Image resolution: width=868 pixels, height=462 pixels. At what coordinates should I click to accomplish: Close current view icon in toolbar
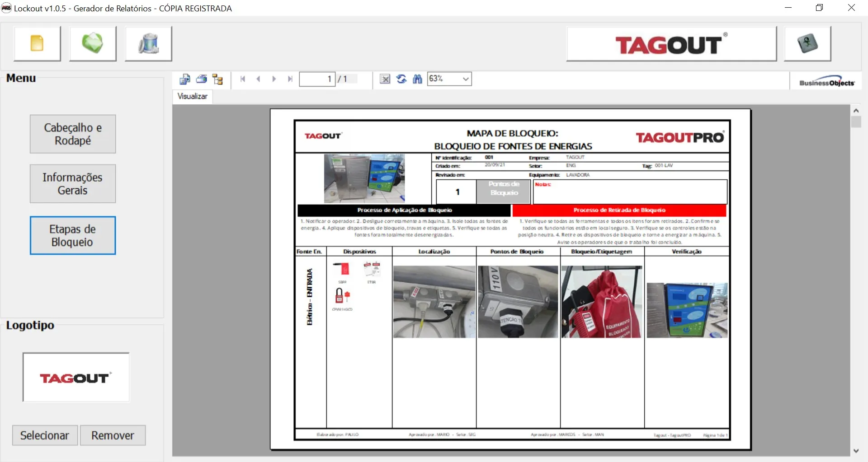click(x=385, y=79)
